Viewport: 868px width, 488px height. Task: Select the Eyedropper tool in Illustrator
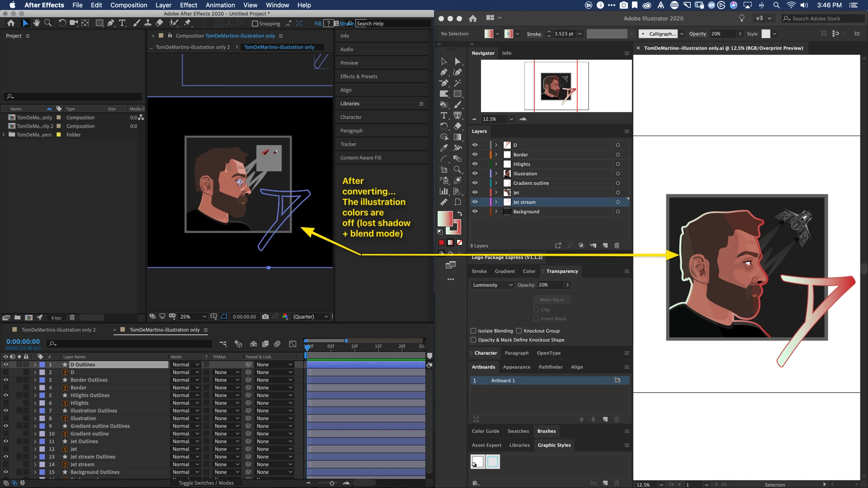click(443, 148)
